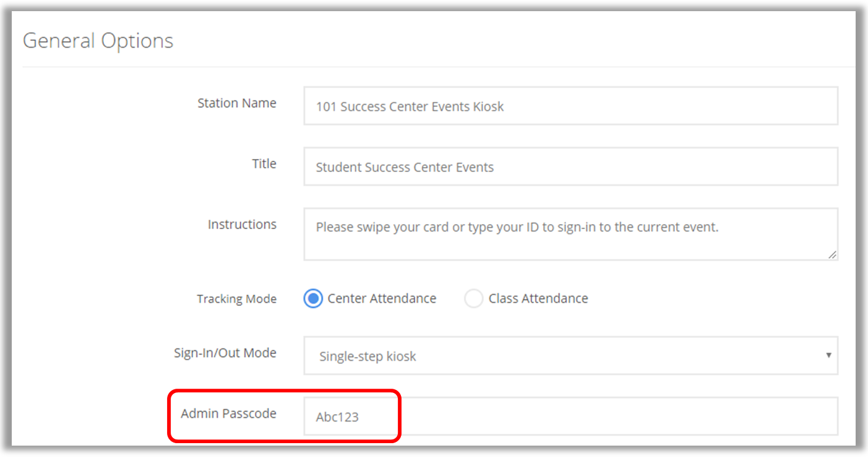
Task: Click the Sign-In/Out Mode label
Action: [x=225, y=353]
